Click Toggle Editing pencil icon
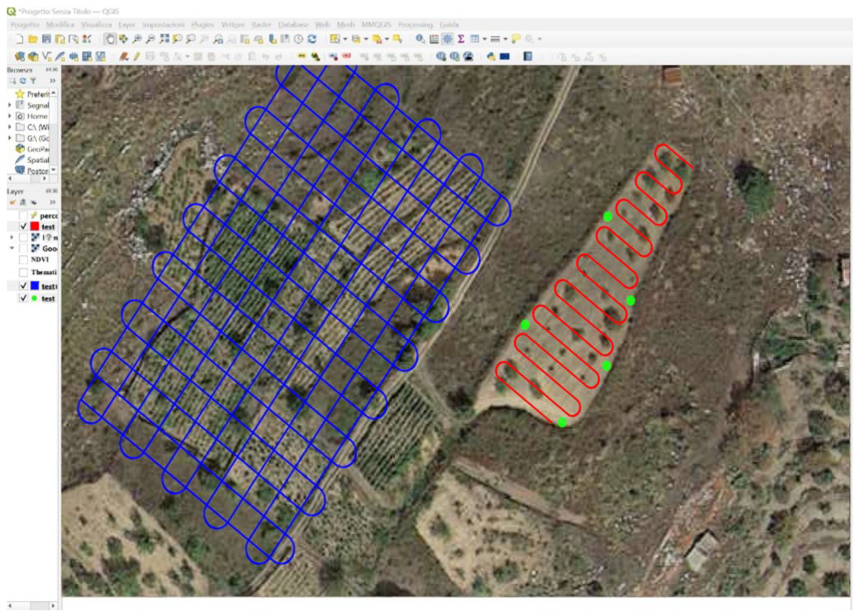The image size is (858, 616). pos(137,57)
